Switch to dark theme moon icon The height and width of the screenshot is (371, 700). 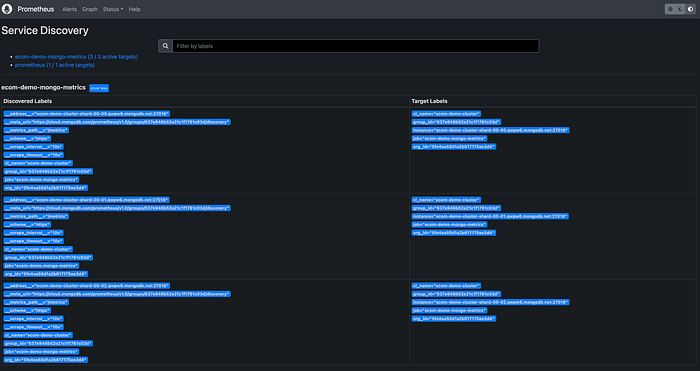click(x=680, y=9)
